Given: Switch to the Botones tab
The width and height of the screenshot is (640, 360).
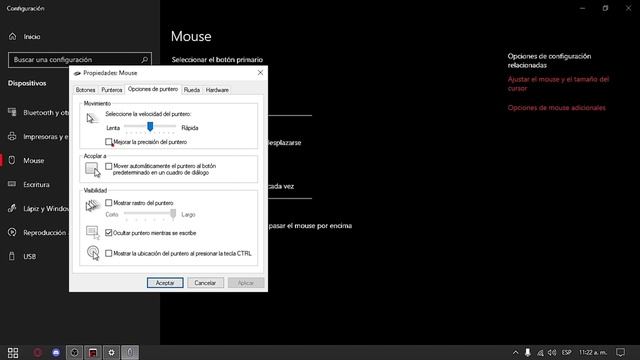Looking at the screenshot, I should click(x=85, y=90).
